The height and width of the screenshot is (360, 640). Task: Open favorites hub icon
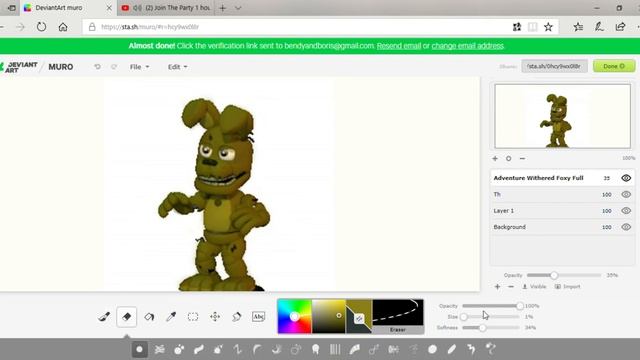coord(578,27)
